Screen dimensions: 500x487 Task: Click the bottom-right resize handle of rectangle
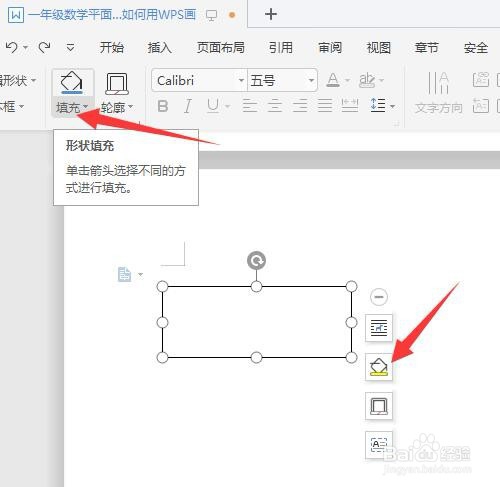coord(351,357)
